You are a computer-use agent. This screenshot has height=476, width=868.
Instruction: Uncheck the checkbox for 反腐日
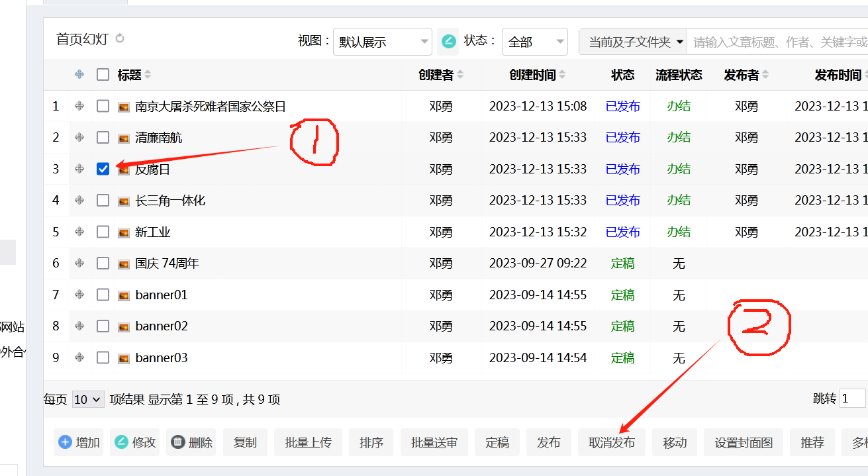pos(103,169)
